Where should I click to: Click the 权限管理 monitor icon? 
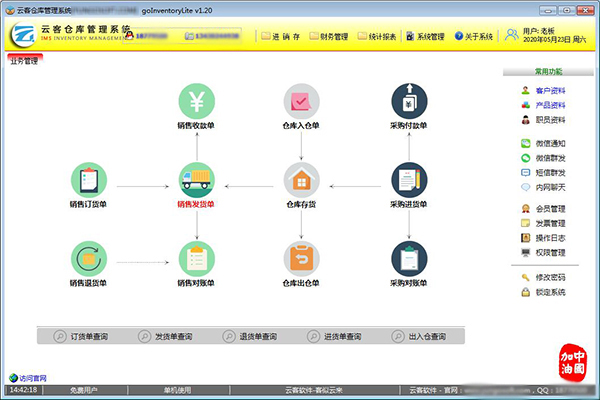coord(526,252)
